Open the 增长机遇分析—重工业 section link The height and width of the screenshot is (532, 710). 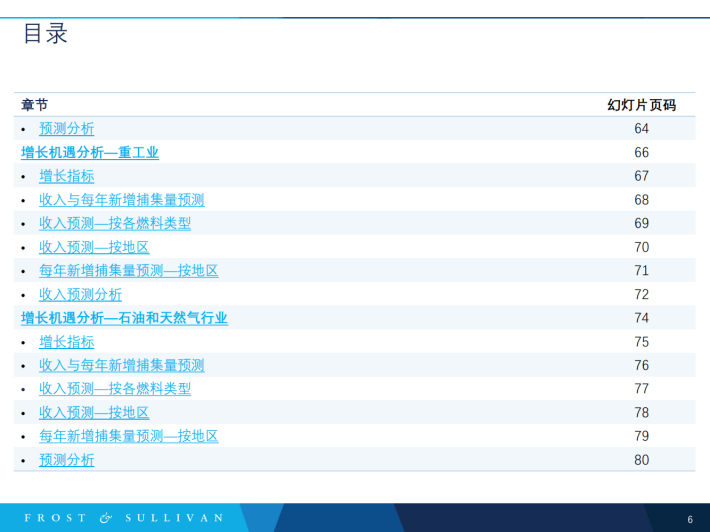(90, 153)
